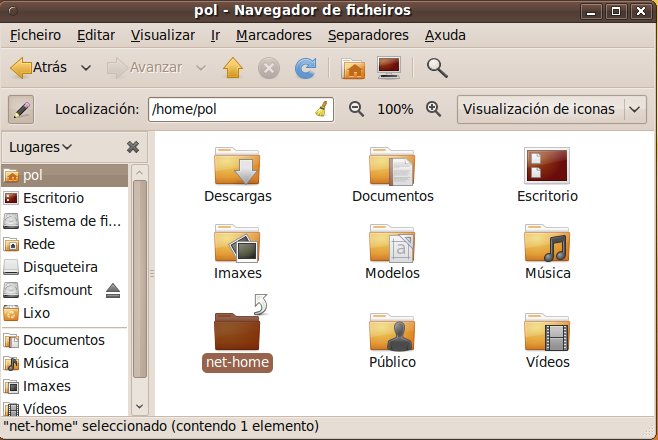Screen dimensions: 658x440
Task: Click the stop loading icon
Action: tap(269, 68)
